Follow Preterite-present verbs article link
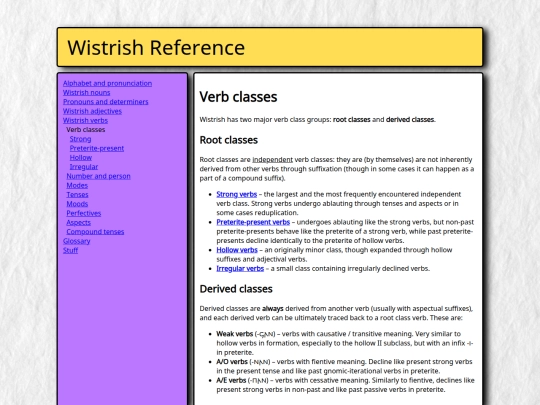 click(253, 222)
